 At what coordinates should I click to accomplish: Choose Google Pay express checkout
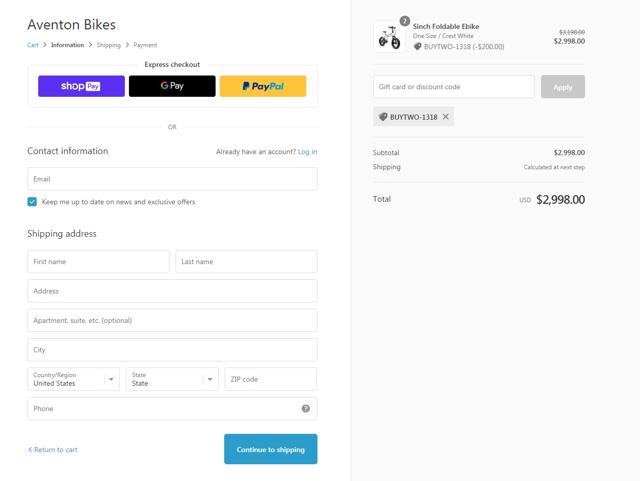172,86
